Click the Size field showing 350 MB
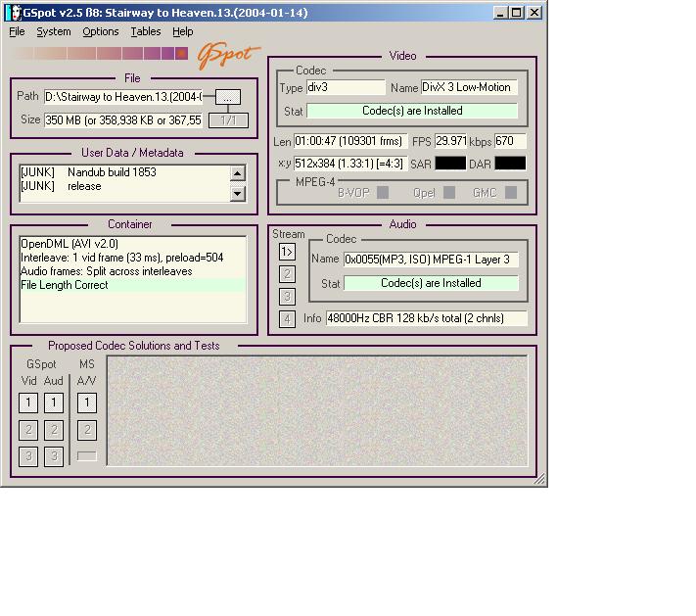 coord(123,120)
